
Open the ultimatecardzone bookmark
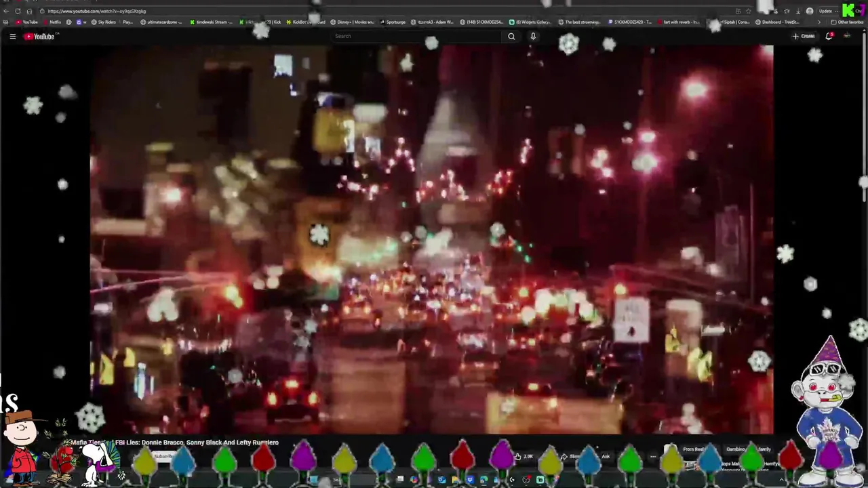click(161, 22)
